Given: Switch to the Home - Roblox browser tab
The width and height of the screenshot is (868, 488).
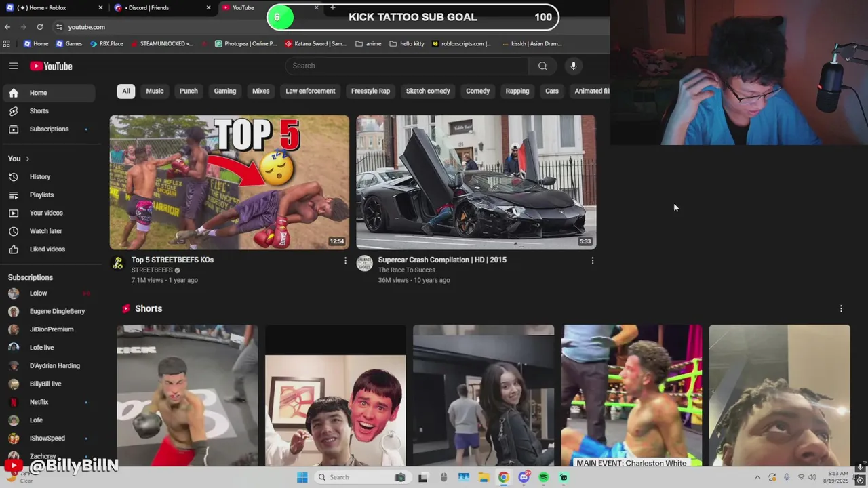Looking at the screenshot, I should pos(54,7).
